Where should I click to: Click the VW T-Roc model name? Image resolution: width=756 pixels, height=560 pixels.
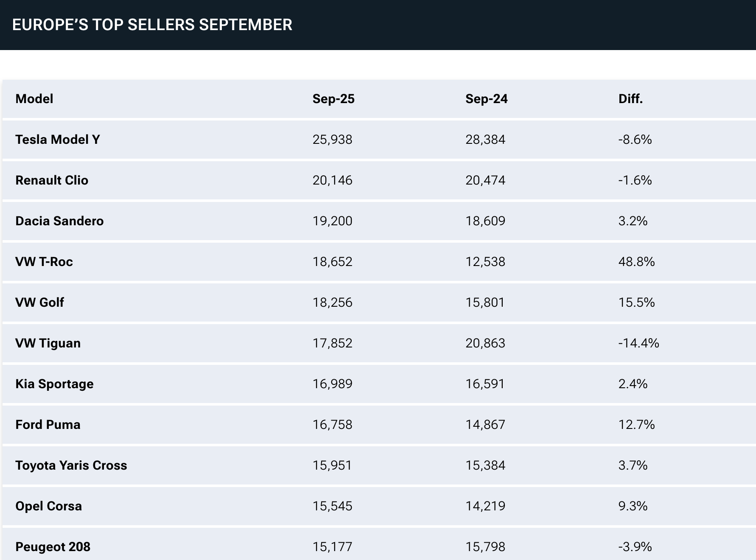44,262
